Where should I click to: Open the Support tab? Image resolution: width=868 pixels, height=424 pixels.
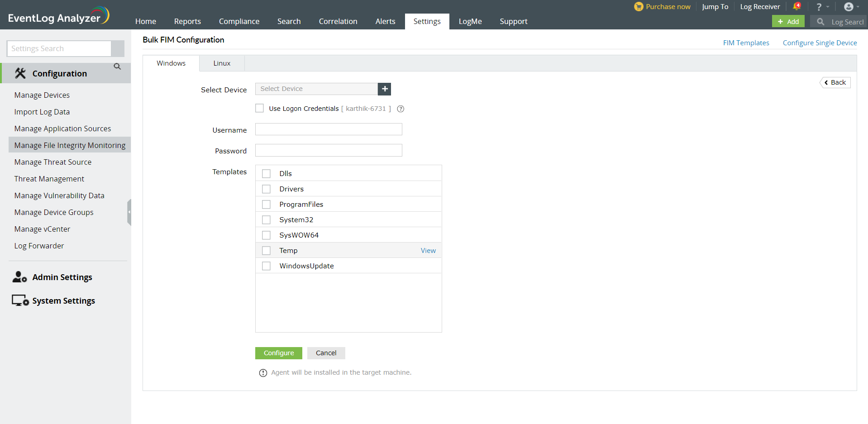point(514,21)
